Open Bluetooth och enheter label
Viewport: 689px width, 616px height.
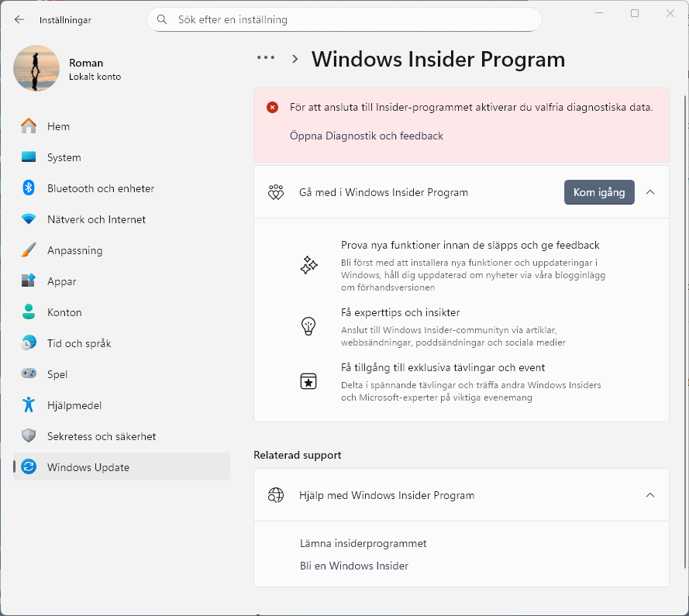tap(101, 188)
